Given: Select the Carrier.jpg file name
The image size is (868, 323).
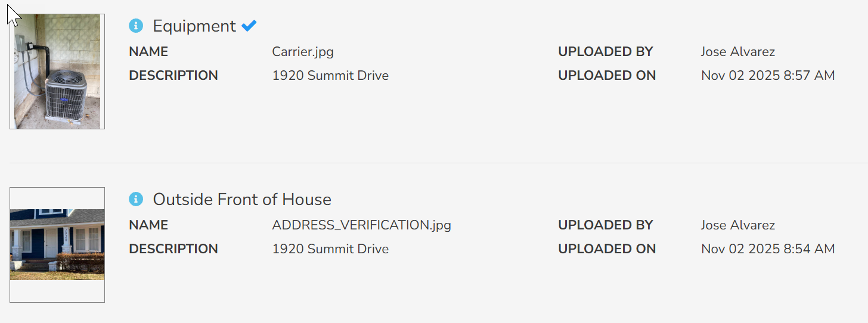Looking at the screenshot, I should coord(303,52).
